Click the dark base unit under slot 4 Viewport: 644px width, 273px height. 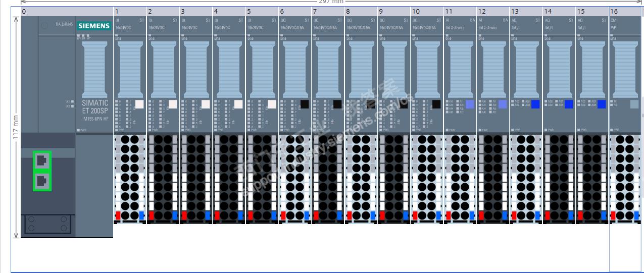[x=229, y=178]
